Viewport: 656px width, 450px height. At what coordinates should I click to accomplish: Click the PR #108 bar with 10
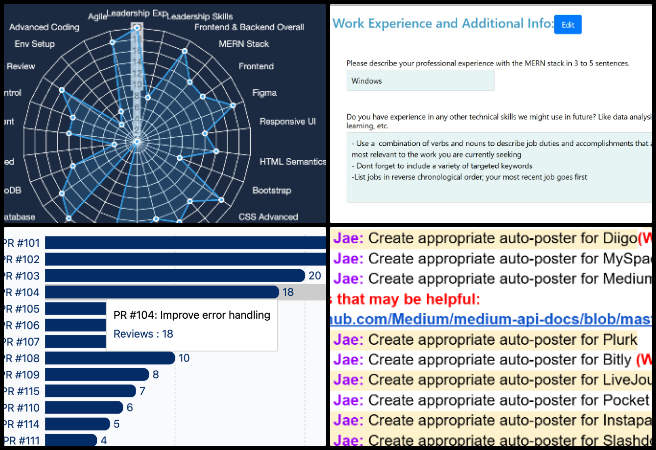click(x=110, y=358)
